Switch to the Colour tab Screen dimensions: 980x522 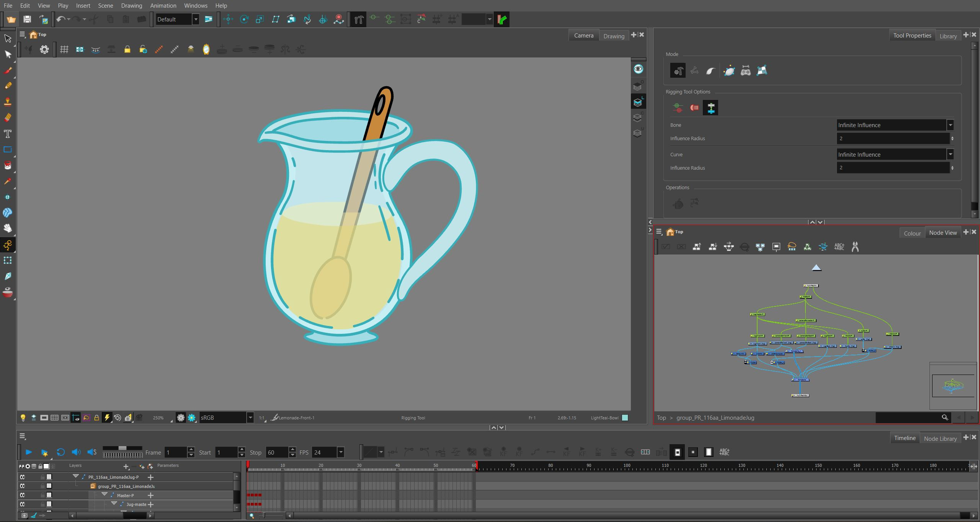pyautogui.click(x=912, y=233)
